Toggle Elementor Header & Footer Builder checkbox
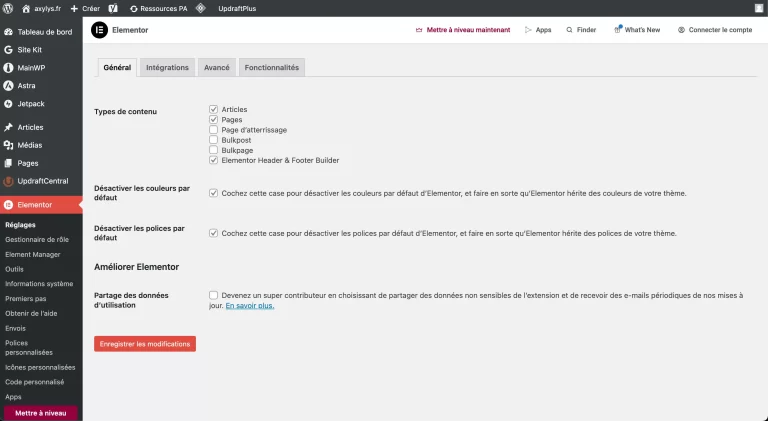The width and height of the screenshot is (768, 421). click(214, 160)
